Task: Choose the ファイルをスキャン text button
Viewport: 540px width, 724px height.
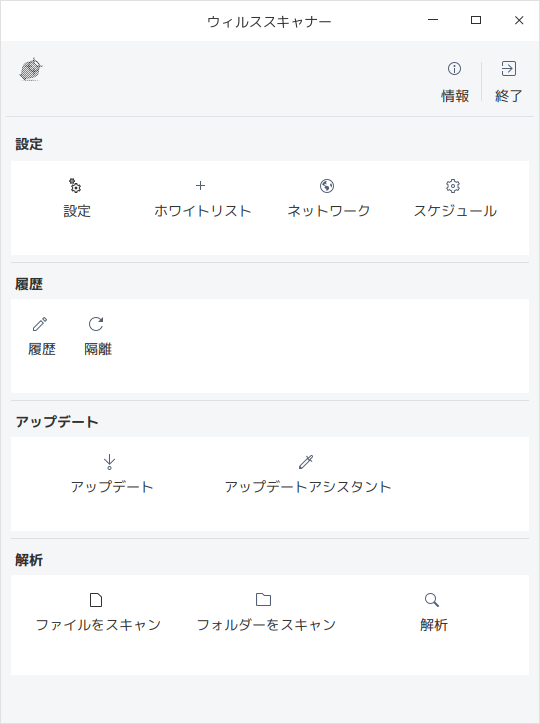Action: (x=98, y=625)
